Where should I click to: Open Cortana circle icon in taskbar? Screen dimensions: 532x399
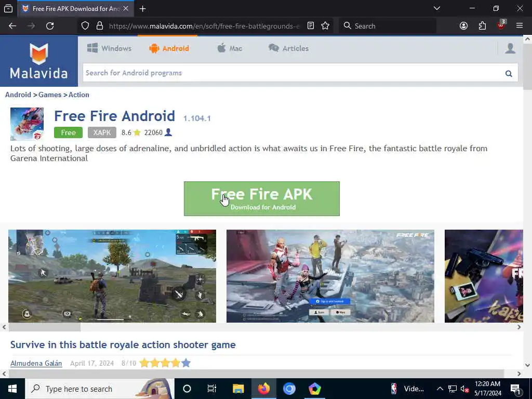pos(187,389)
